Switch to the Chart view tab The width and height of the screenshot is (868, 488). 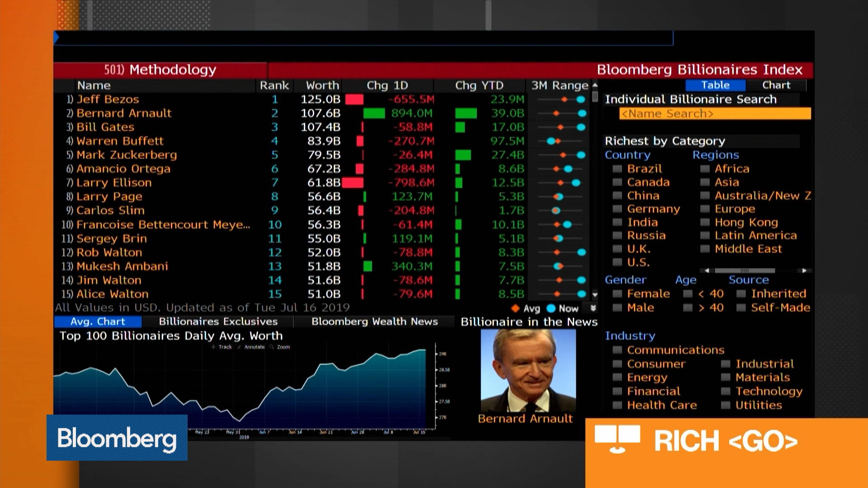[x=776, y=85]
